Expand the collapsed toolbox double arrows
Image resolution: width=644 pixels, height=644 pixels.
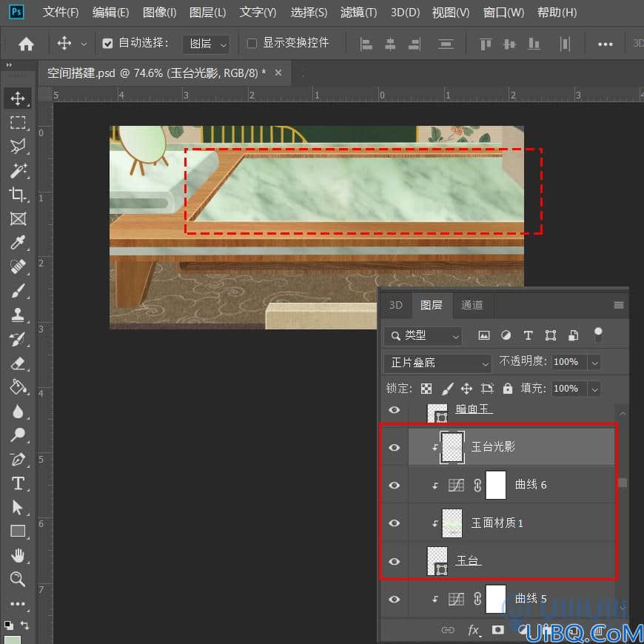pos(9,65)
